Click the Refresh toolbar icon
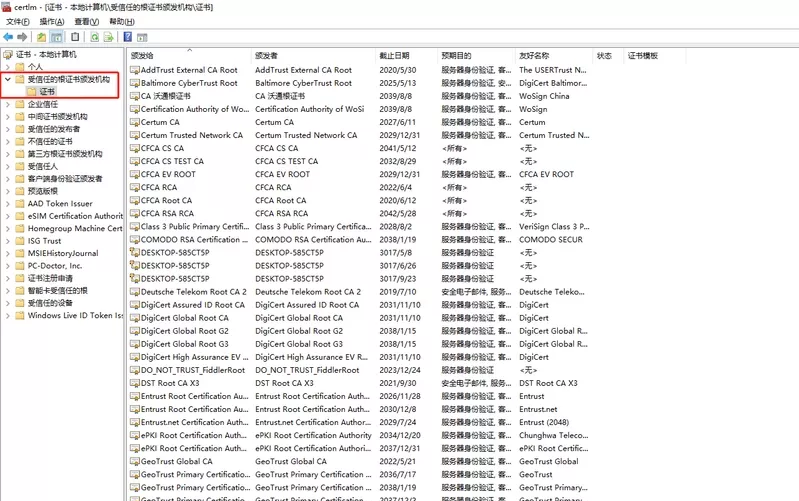Image resolution: width=799 pixels, height=501 pixels. click(94, 37)
